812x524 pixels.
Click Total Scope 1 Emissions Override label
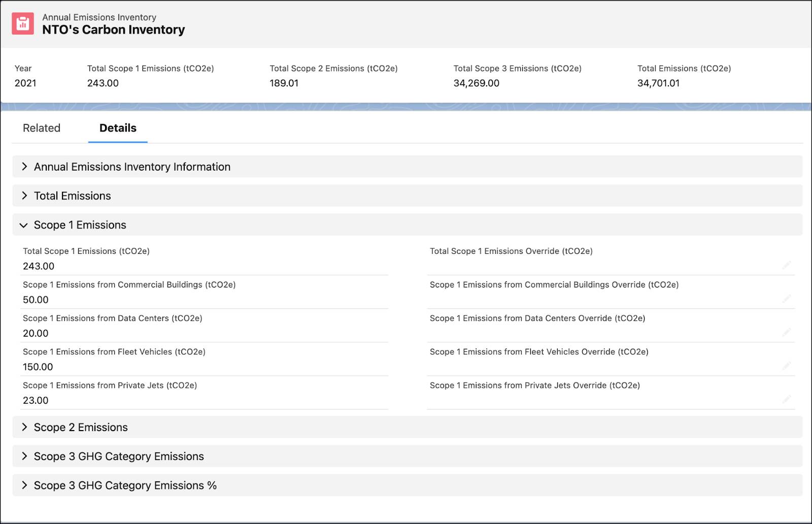pos(511,251)
